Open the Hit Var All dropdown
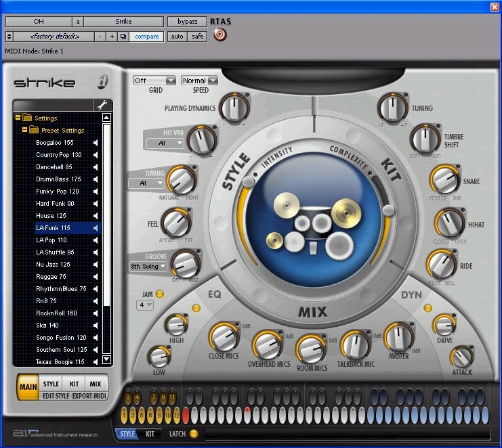 click(x=165, y=143)
